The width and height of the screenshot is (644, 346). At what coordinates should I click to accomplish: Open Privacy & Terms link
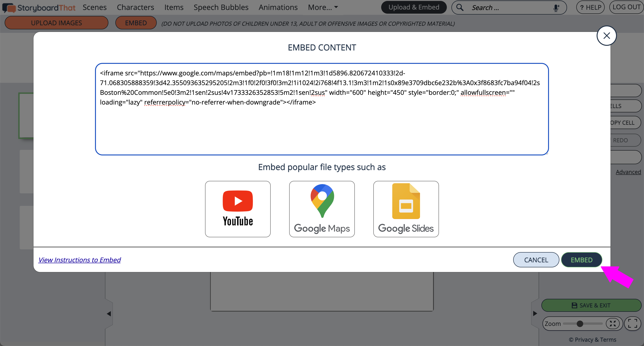592,340
